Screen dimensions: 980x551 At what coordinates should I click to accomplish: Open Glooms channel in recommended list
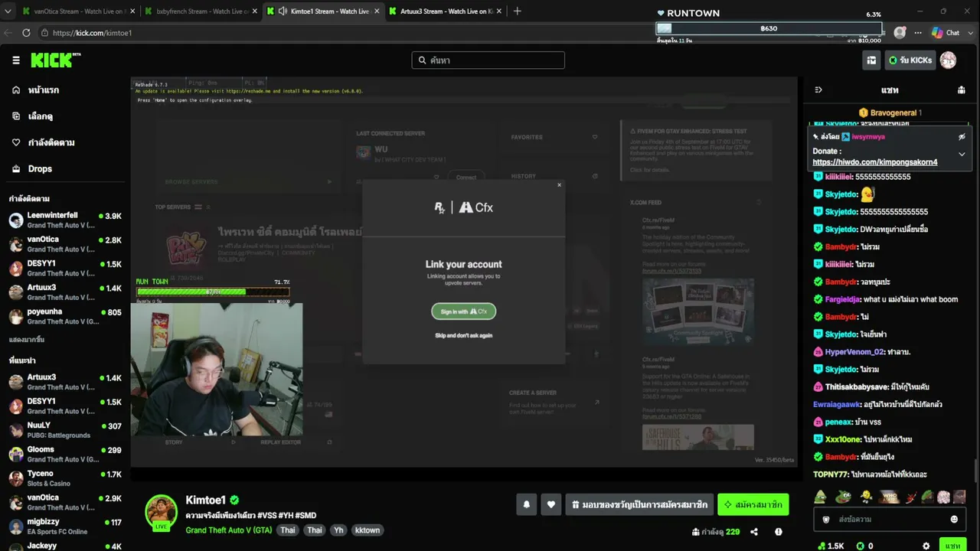pos(65,454)
